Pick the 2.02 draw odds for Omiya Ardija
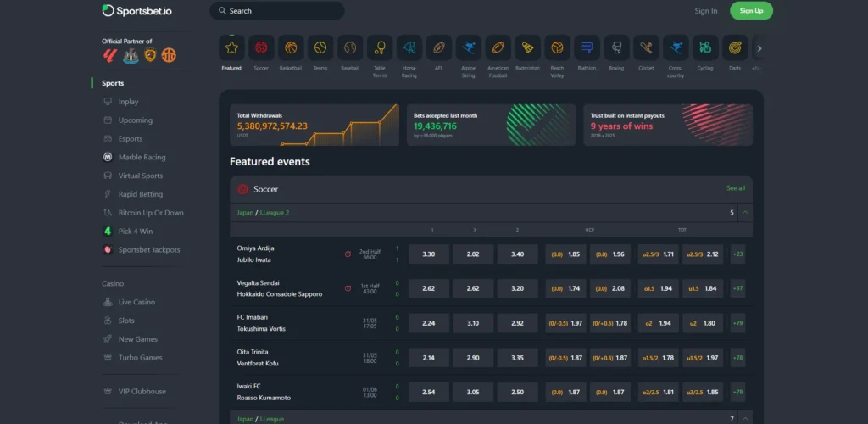Image resolution: width=868 pixels, height=424 pixels. [x=473, y=254]
